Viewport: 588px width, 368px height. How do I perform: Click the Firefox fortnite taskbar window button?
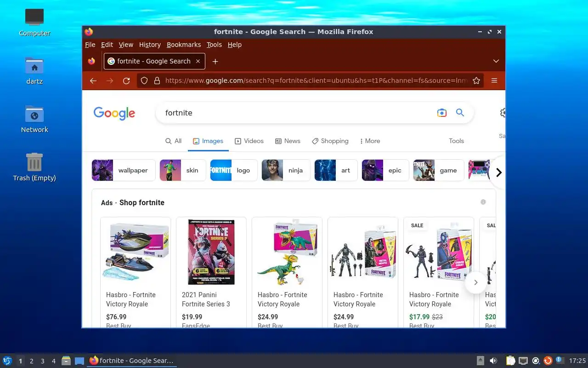tap(132, 361)
